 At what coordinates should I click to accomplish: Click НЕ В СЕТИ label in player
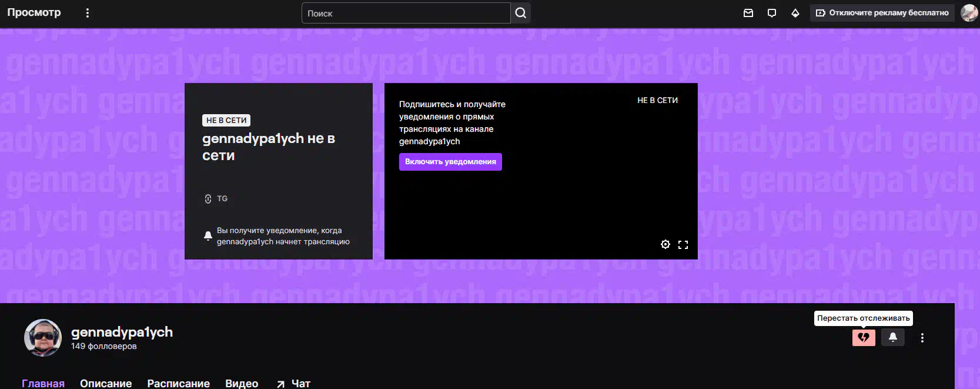[x=657, y=101]
